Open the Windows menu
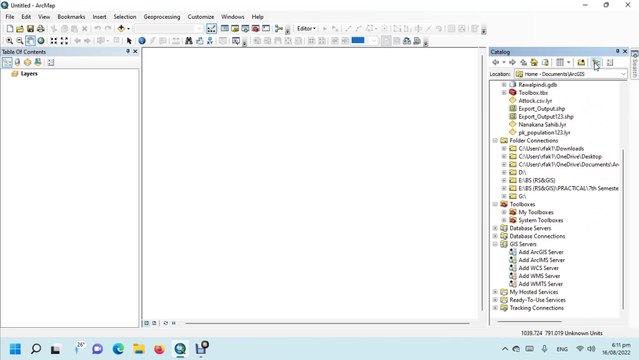 tap(233, 17)
